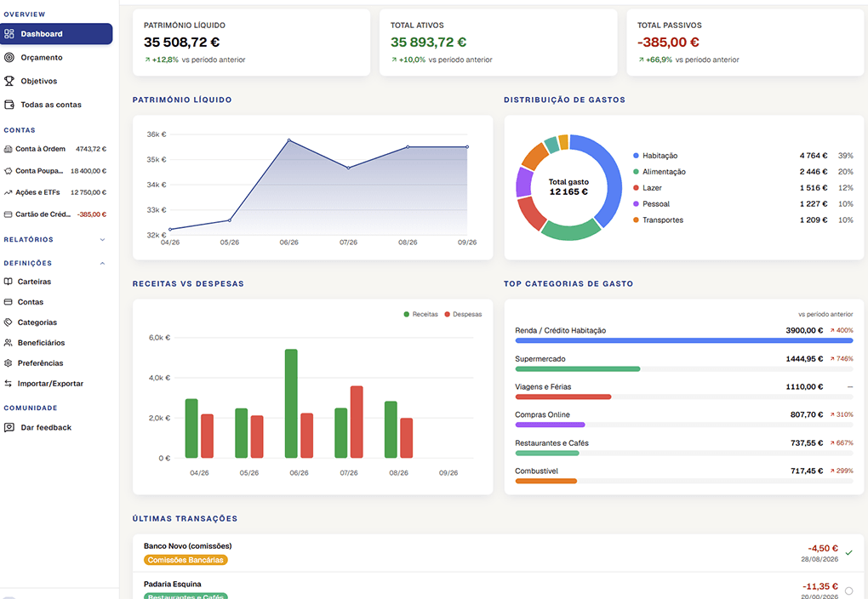
Task: Click the Banco Novo (comissões) transaction
Action: coord(498,552)
